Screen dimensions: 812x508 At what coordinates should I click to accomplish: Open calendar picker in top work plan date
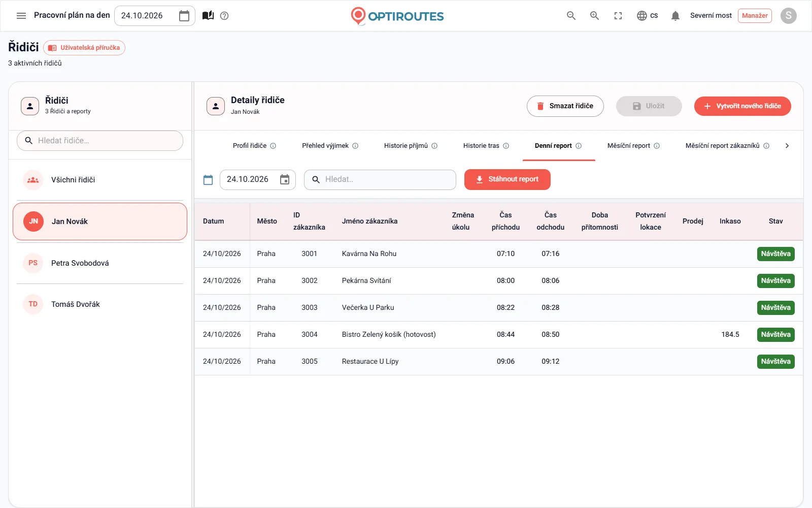coord(184,16)
